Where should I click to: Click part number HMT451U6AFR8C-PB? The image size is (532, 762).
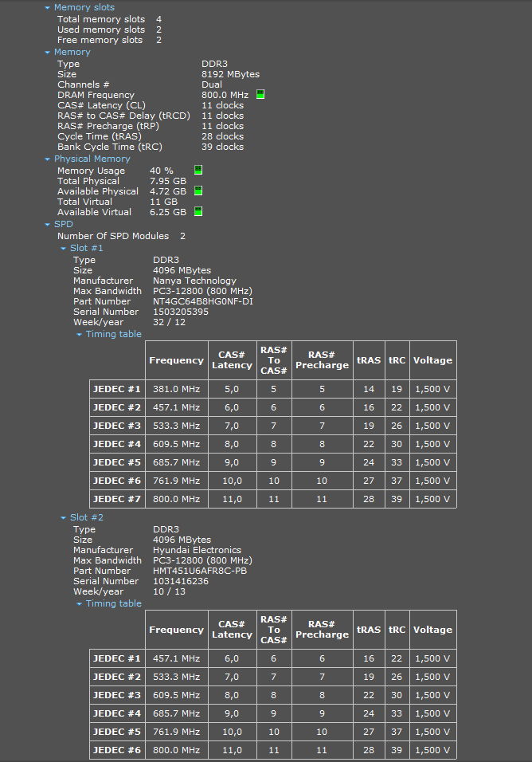pyautogui.click(x=200, y=571)
